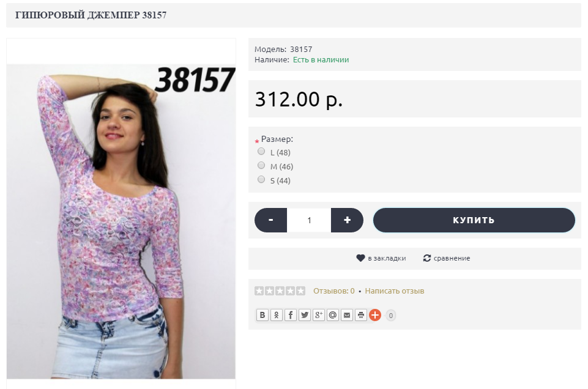588x389 pixels.
Task: Click the quantity input field
Action: tap(309, 220)
